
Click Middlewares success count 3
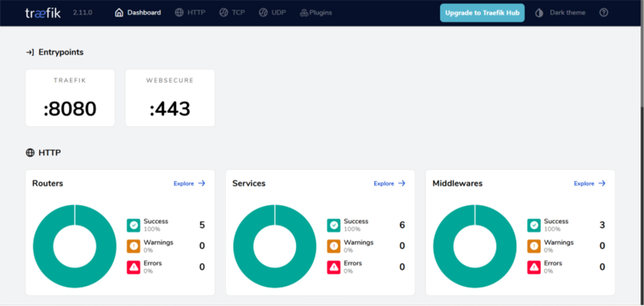click(x=602, y=225)
